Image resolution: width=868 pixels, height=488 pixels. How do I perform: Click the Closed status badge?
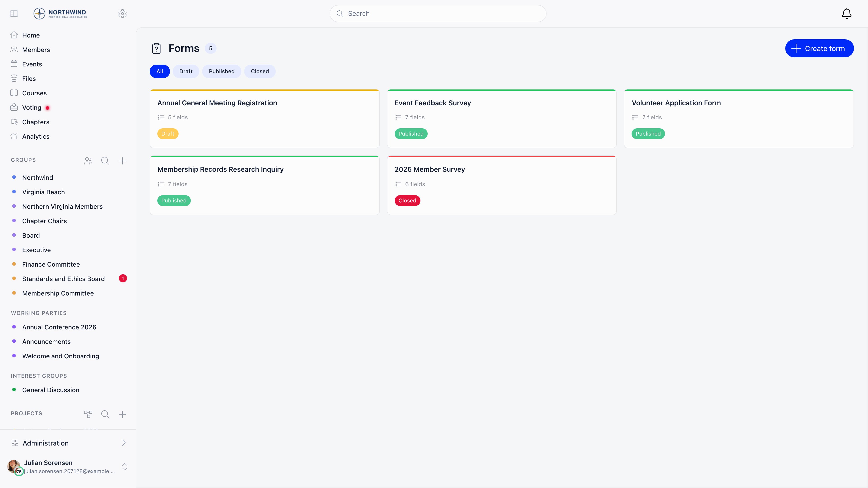(x=407, y=201)
